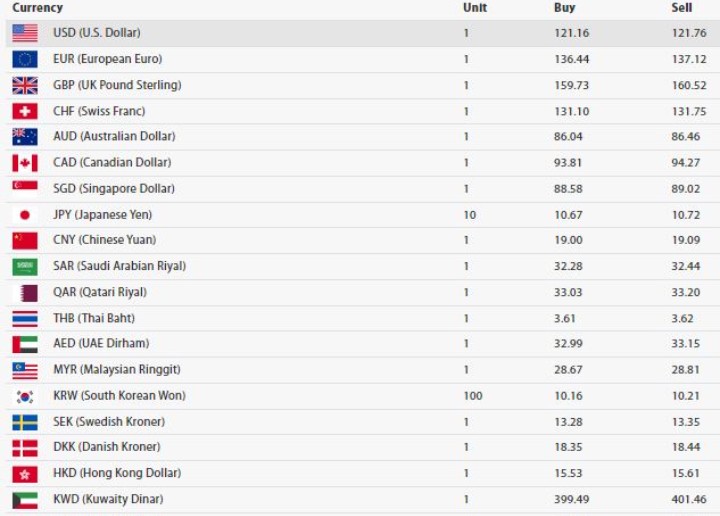This screenshot has width=720, height=516.
Task: Click the Japanese flag icon
Action: click(x=25, y=215)
